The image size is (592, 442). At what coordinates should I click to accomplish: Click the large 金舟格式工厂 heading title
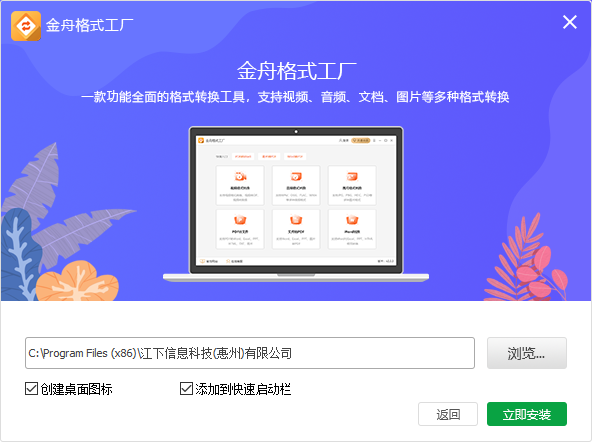296,71
